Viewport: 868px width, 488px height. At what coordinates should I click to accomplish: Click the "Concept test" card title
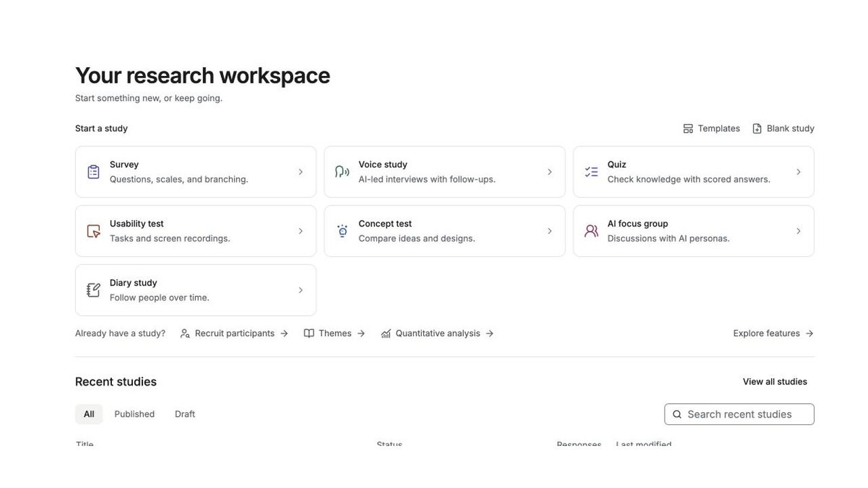tap(385, 224)
